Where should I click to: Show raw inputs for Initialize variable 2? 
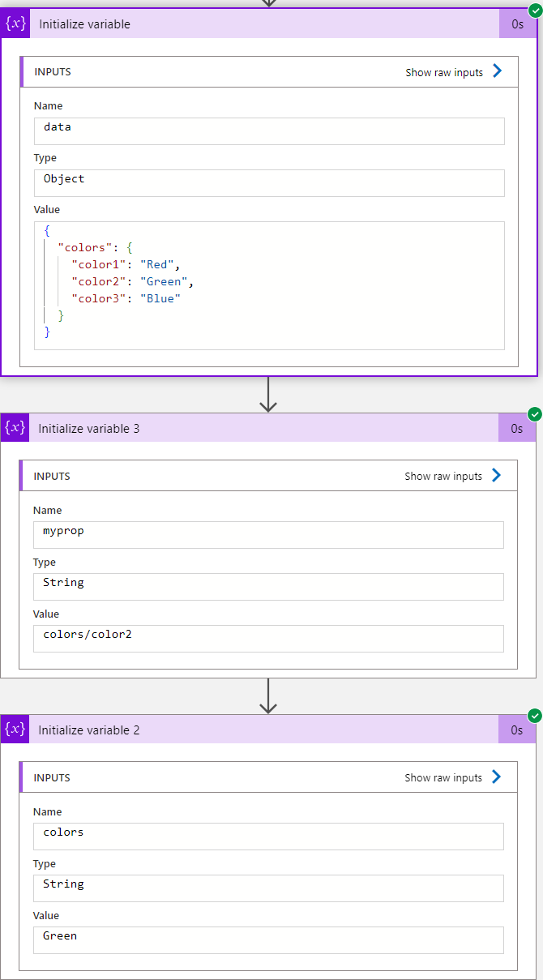453,777
